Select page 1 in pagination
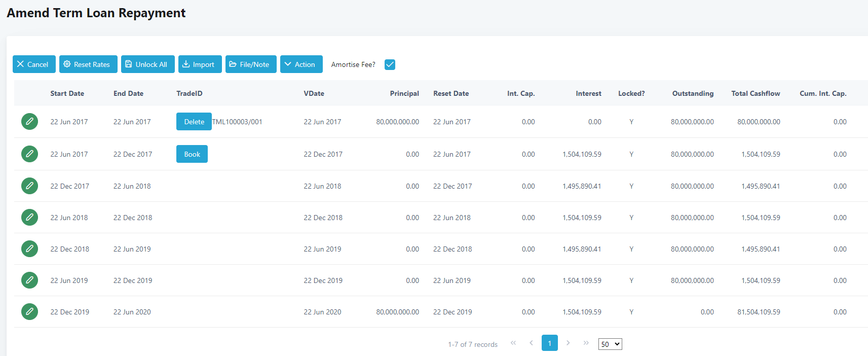The image size is (868, 356). [549, 343]
